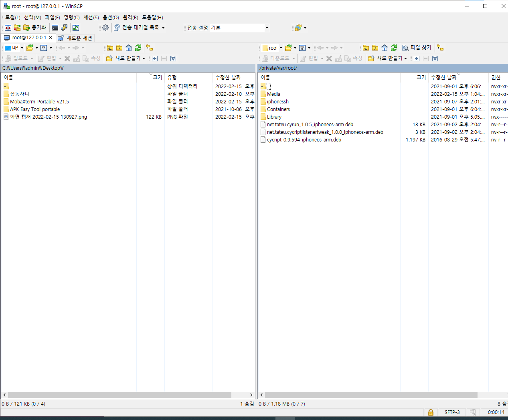Toggle remote directory tree icon

click(440, 48)
